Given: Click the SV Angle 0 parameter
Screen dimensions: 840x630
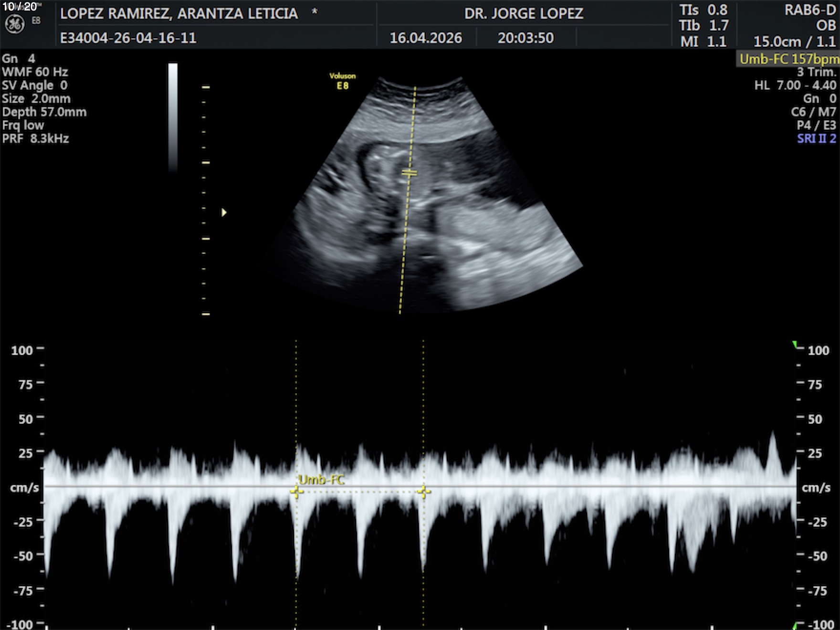Looking at the screenshot, I should [x=34, y=85].
